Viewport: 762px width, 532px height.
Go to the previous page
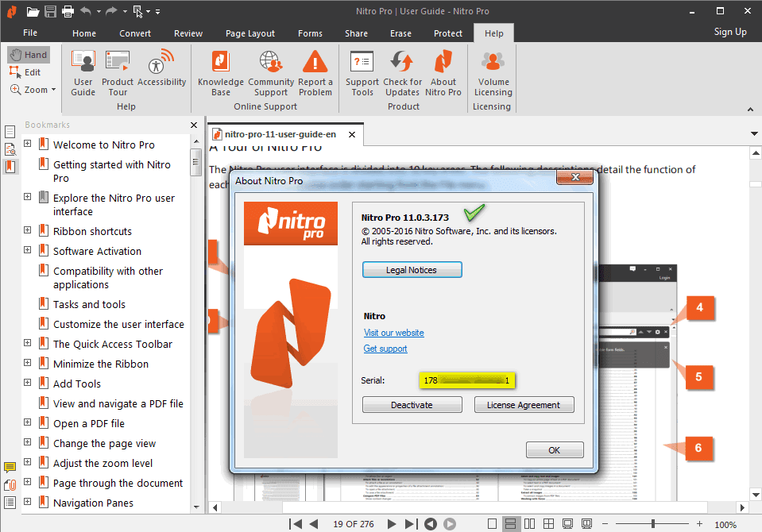[313, 524]
